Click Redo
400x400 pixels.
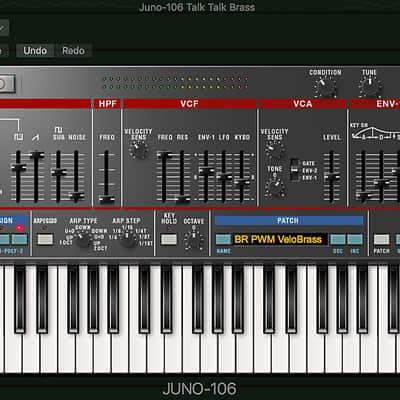point(73,51)
